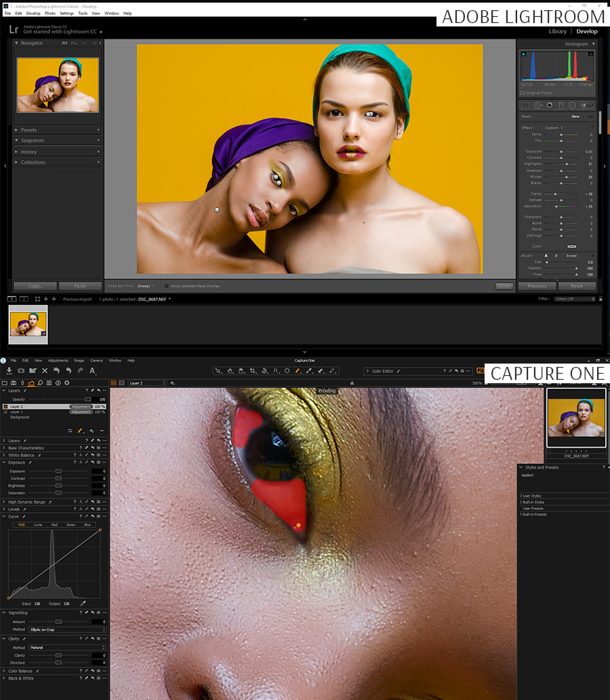The width and height of the screenshot is (610, 700).
Task: Expand the Collections panel in Lightroom
Action: [x=16, y=163]
